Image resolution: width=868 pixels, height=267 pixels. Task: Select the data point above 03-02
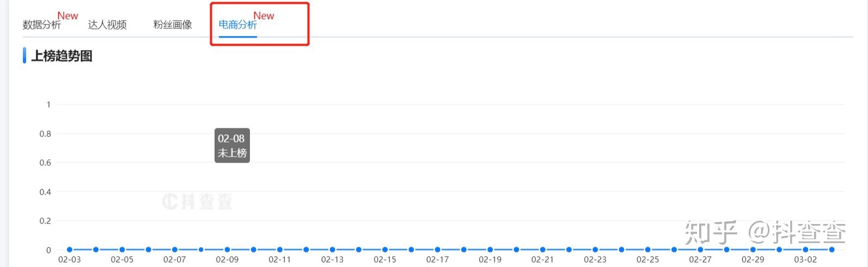805,250
